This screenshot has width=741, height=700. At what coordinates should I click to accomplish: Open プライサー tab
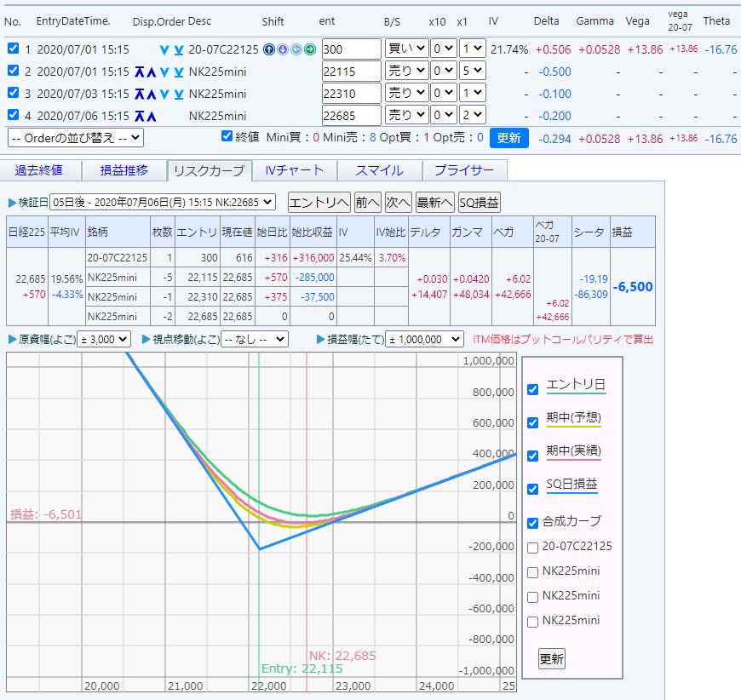[x=464, y=170]
